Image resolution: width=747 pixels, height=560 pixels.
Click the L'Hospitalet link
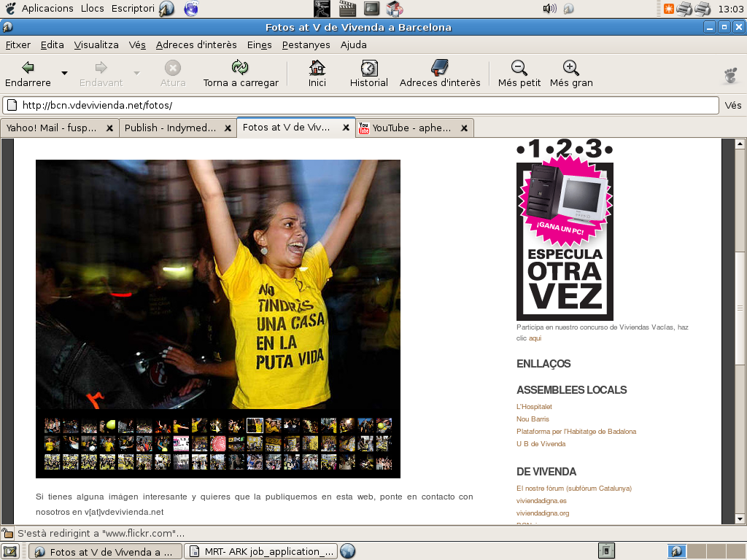pyautogui.click(x=534, y=407)
